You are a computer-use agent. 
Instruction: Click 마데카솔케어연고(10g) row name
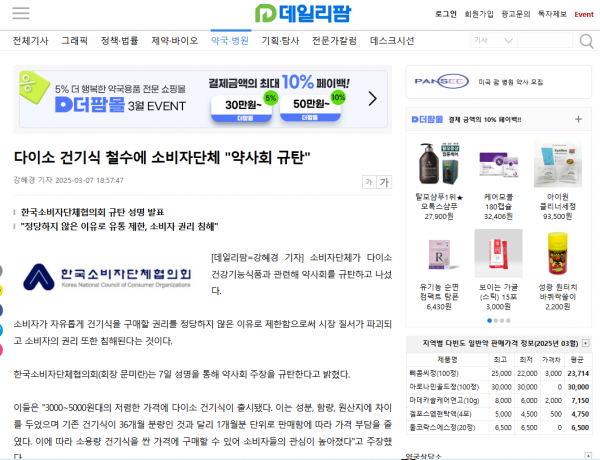pyautogui.click(x=444, y=400)
